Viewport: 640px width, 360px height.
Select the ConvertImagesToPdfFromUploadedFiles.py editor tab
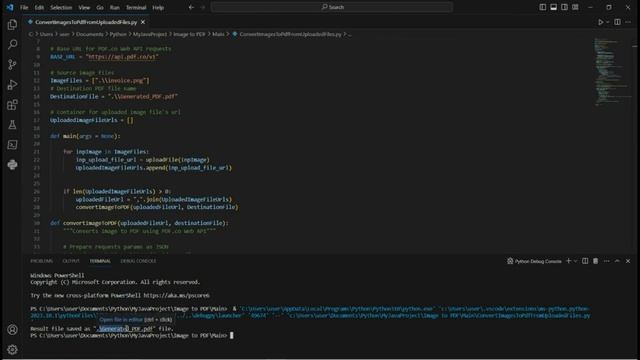click(86, 22)
